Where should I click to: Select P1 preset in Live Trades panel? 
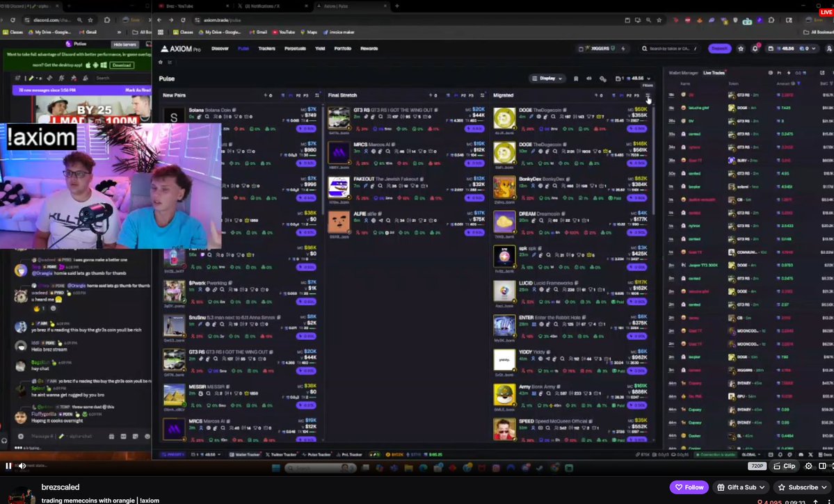coord(779,73)
